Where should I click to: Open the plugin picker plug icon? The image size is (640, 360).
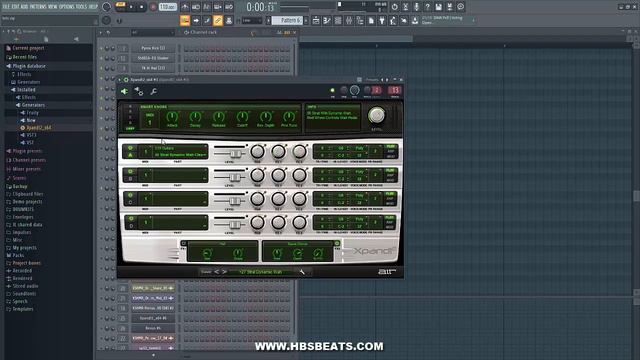[x=382, y=20]
